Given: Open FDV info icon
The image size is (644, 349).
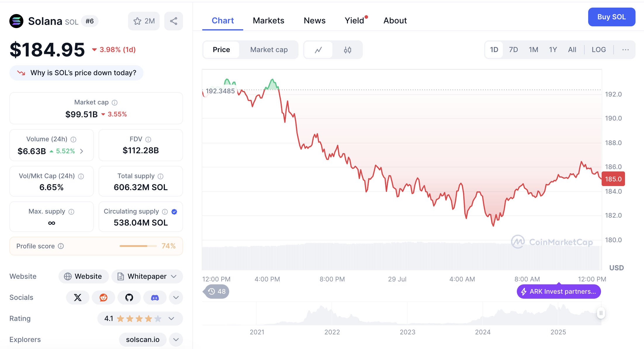Looking at the screenshot, I should click(x=148, y=140).
